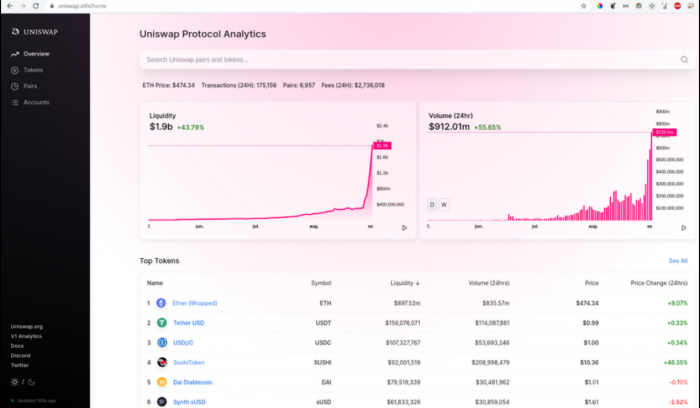Screen dimensions: 700x408
Task: Click the $897.52m liquidity value
Action: [407, 303]
